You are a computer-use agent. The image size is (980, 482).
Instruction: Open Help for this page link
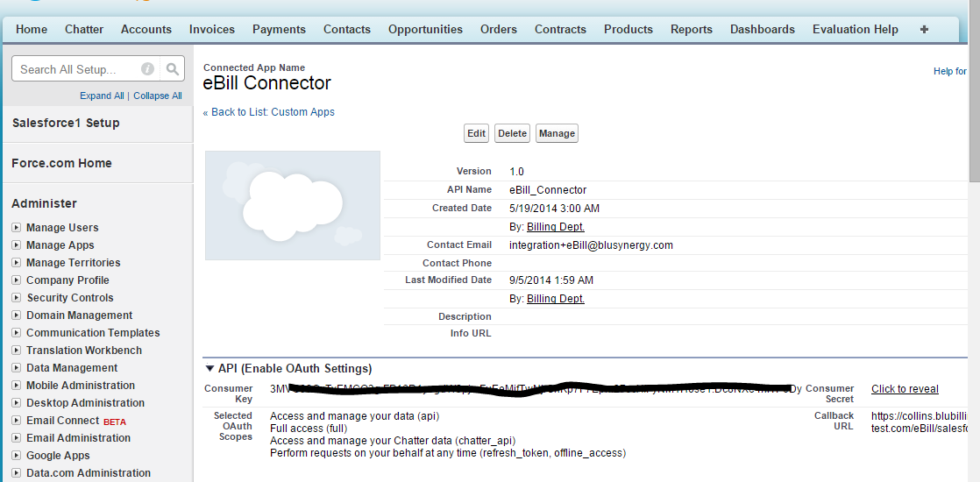tap(950, 71)
